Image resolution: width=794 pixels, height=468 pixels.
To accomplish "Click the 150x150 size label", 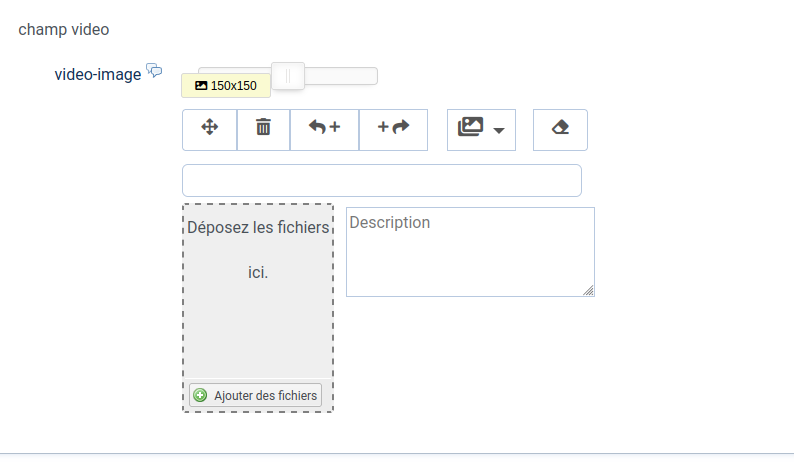I will pyautogui.click(x=233, y=86).
